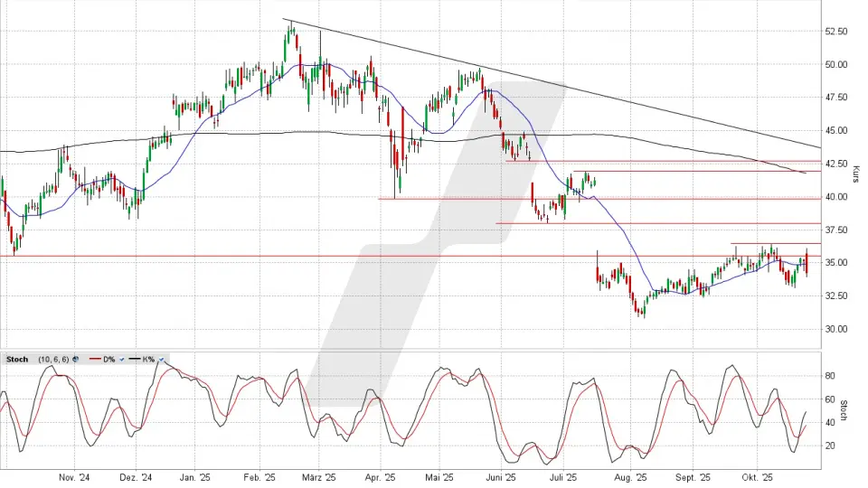This screenshot has height=488, width=868.
Task: Open the Stoch indicator settings icon
Action: (75, 359)
